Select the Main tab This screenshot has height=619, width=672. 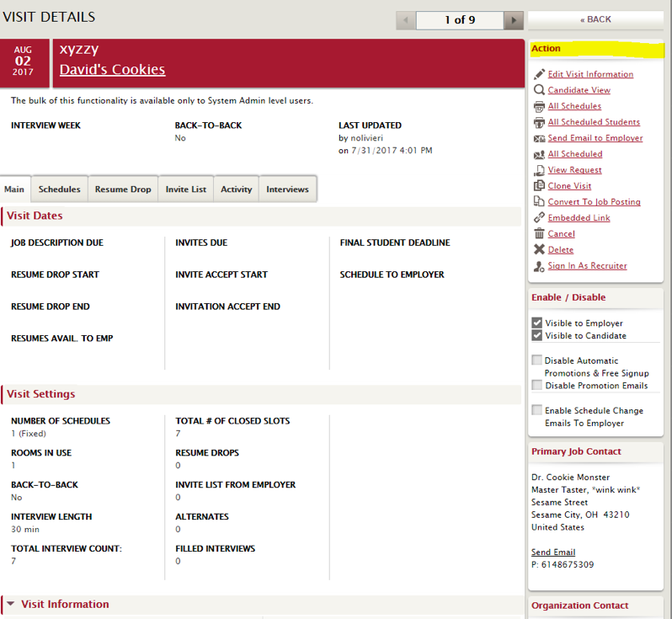tap(14, 189)
